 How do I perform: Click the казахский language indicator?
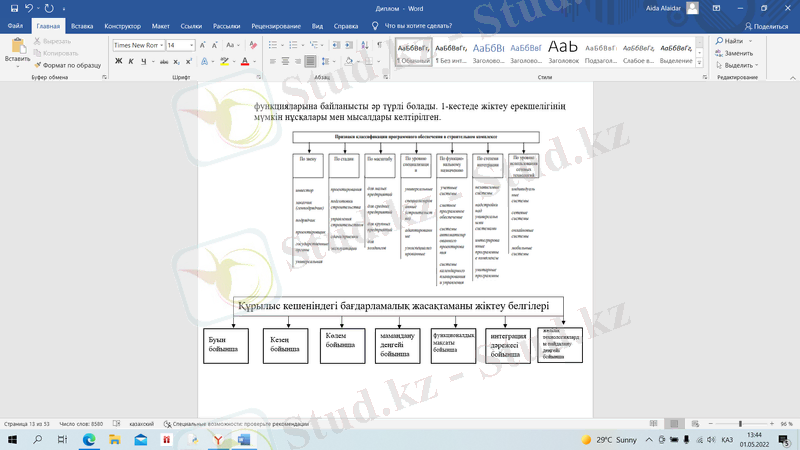point(141,424)
